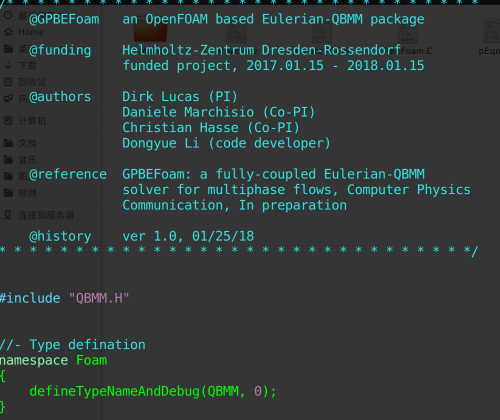Click the recent files clock icon
This screenshot has width=500, height=420.
(8, 15)
